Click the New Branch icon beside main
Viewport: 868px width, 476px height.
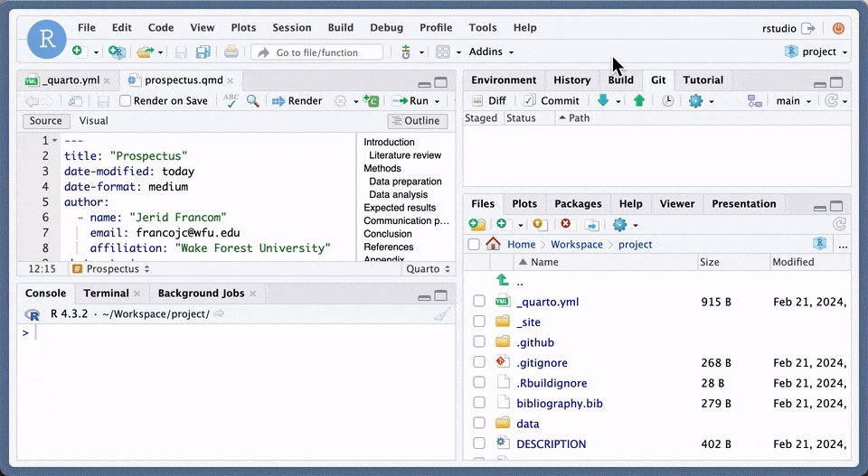point(756,101)
